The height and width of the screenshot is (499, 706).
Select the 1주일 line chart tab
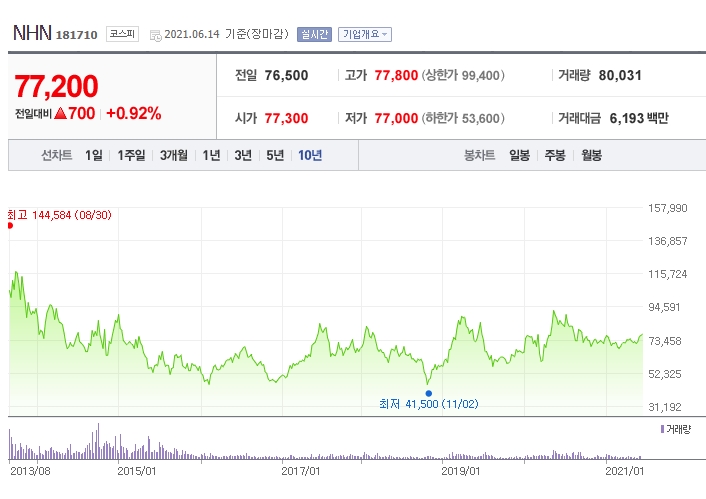click(x=131, y=155)
